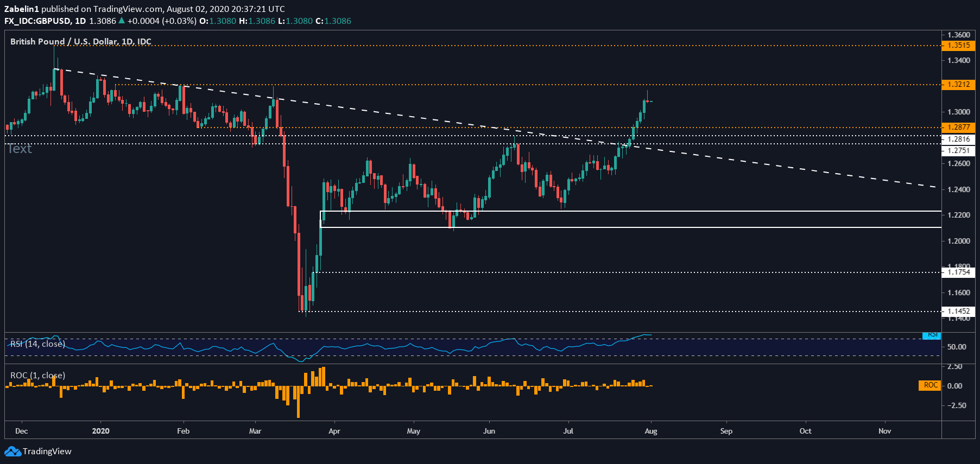The image size is (980, 464).
Task: Click the TradingView cloud logo icon
Action: pos(12,452)
